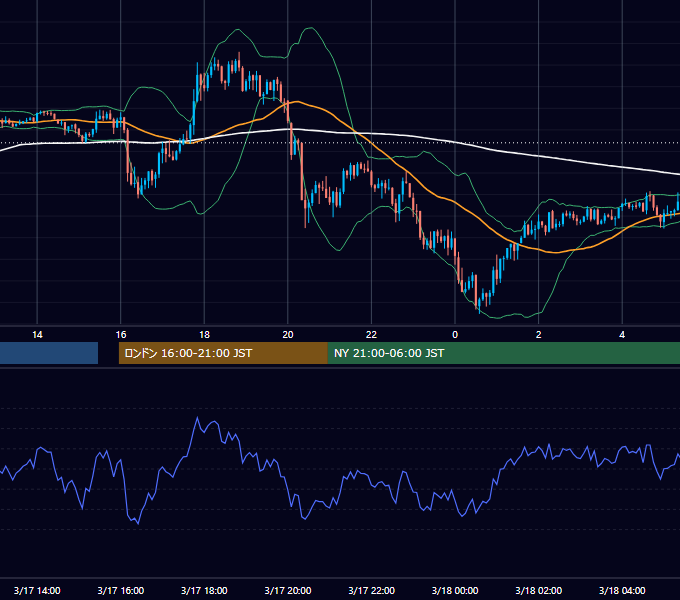Image resolution: width=680 pixels, height=600 pixels.
Task: Click hour label 20 on price chart axis
Action: (x=288, y=335)
